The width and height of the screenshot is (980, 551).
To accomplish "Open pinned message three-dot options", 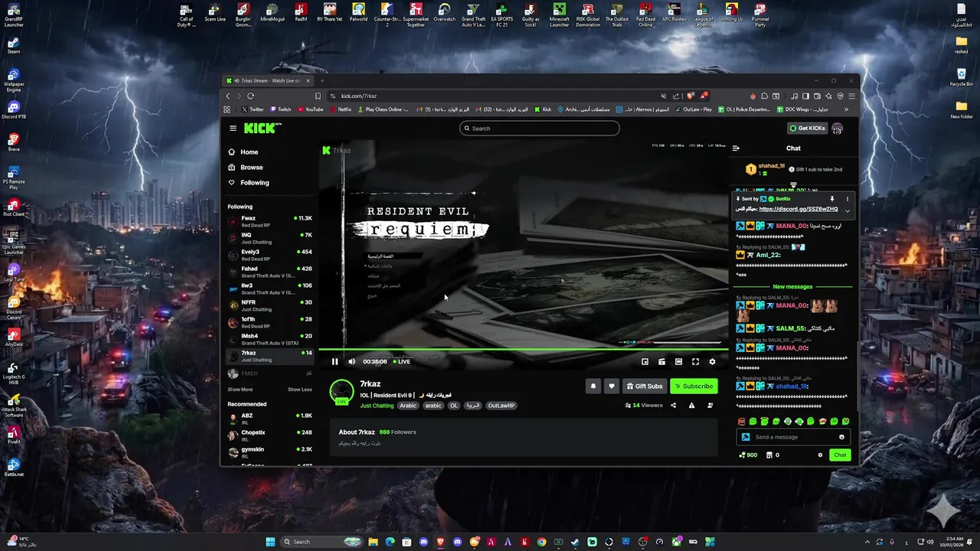I will (x=847, y=199).
